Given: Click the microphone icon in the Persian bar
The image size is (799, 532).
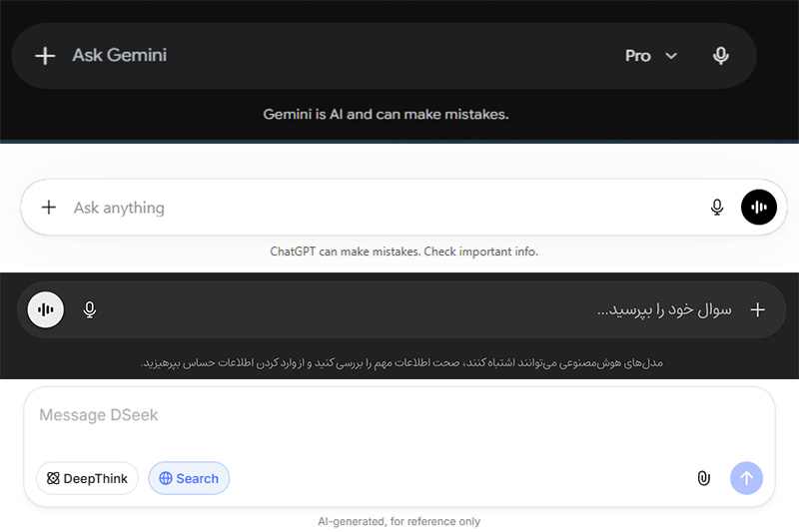Looking at the screenshot, I should [90, 309].
